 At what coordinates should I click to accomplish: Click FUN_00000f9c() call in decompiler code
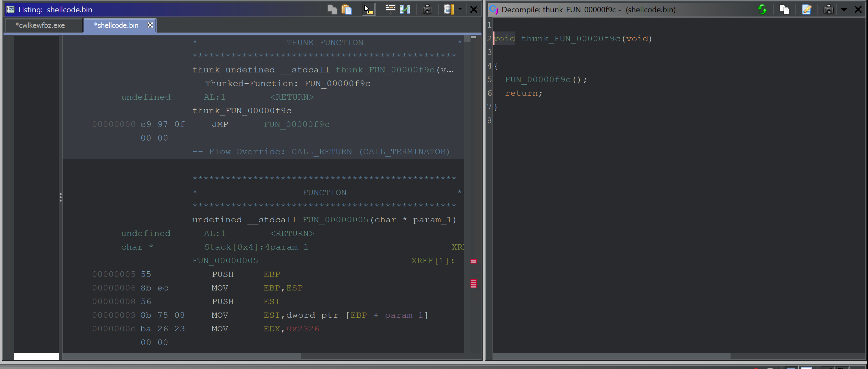[x=538, y=80]
